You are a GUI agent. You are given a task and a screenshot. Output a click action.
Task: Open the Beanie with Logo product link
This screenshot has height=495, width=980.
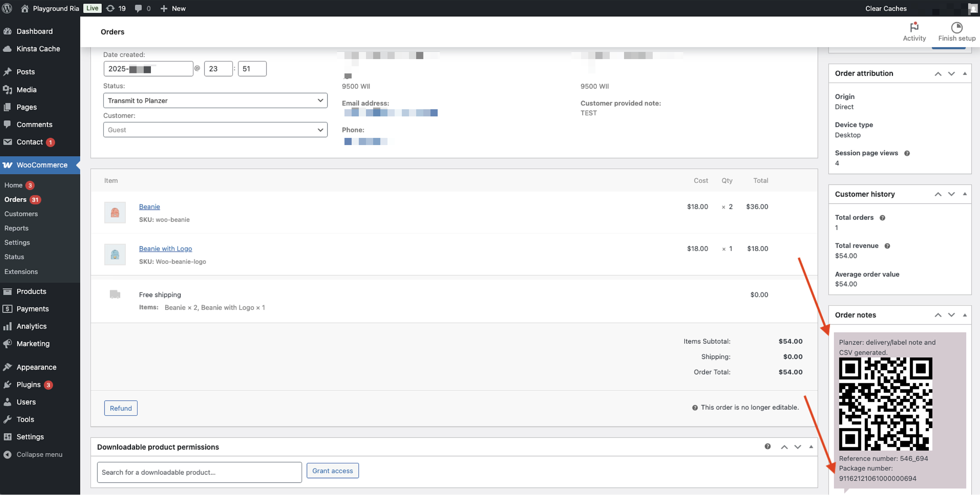pos(165,248)
